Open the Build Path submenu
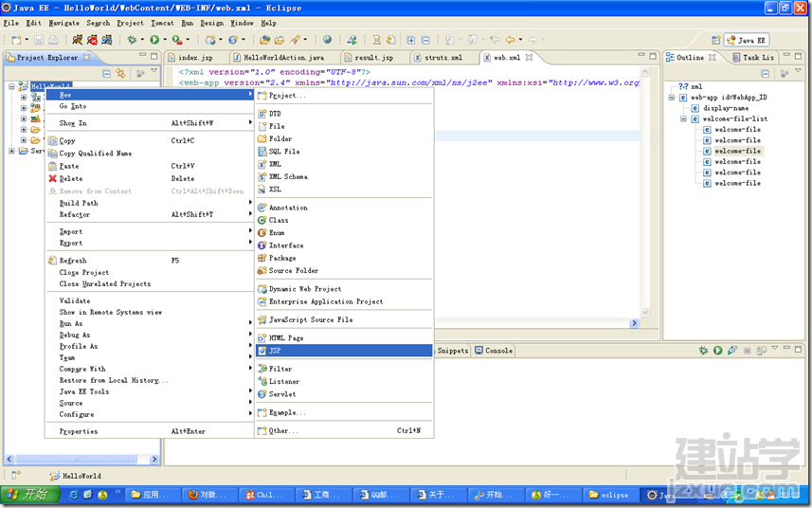Viewport: 812px width, 508px height. click(x=150, y=203)
